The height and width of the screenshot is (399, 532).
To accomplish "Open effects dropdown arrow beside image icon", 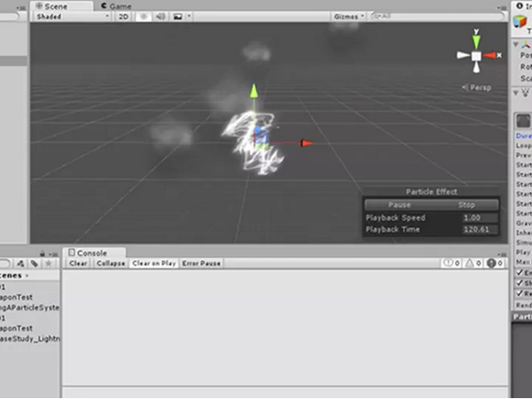I will click(x=190, y=16).
